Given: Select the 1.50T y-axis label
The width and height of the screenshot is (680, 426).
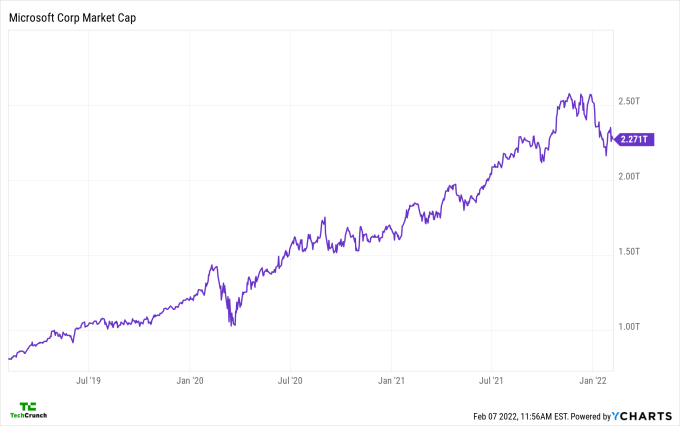Looking at the screenshot, I should pyautogui.click(x=629, y=252).
